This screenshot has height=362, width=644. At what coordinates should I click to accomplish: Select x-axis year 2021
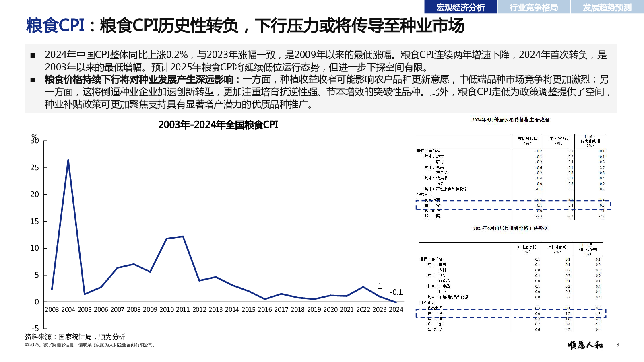click(x=347, y=310)
